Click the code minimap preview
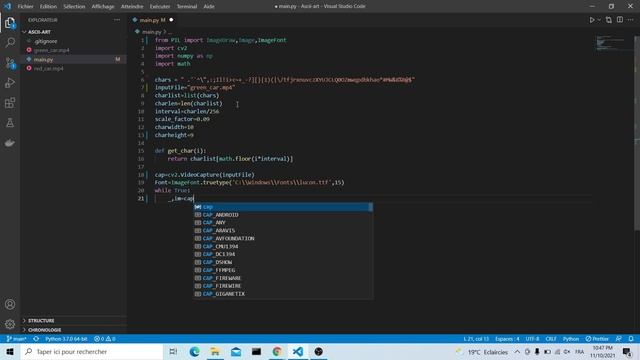This screenshot has height=360, width=640. coord(610,43)
